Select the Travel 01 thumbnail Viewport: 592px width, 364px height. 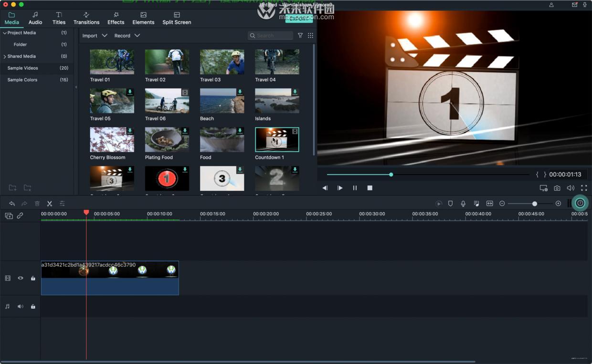[112, 62]
